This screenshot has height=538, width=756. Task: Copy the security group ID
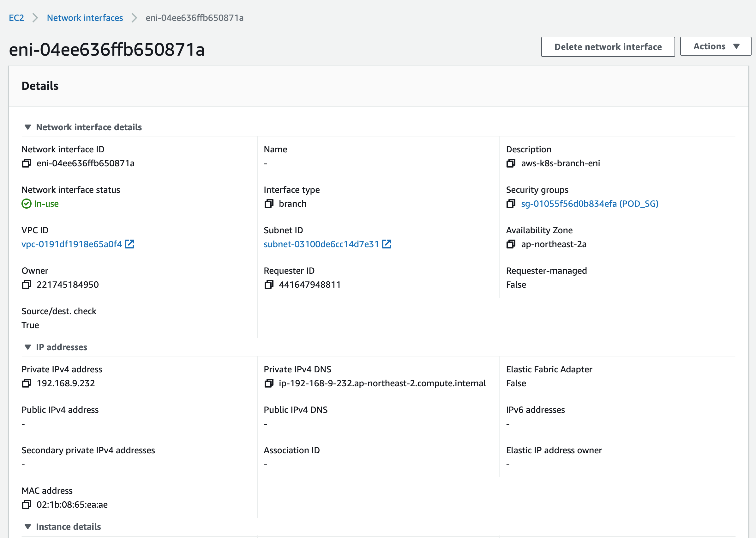pos(511,204)
